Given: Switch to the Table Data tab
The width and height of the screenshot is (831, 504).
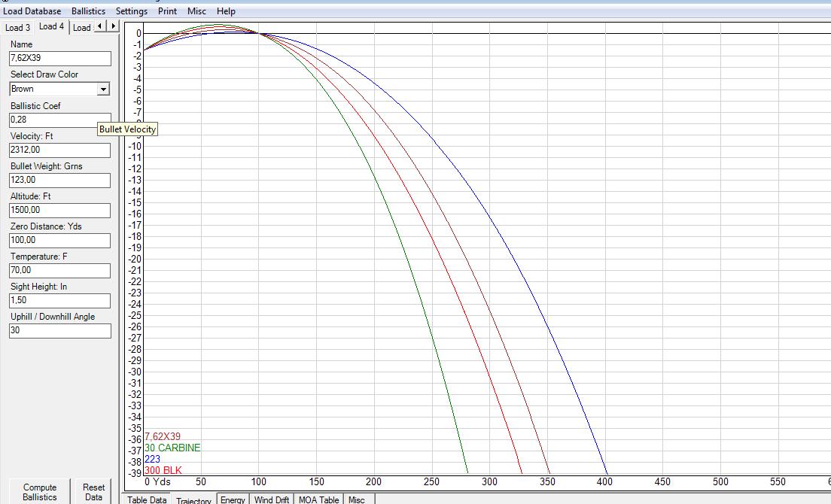Looking at the screenshot, I should pos(147,499).
